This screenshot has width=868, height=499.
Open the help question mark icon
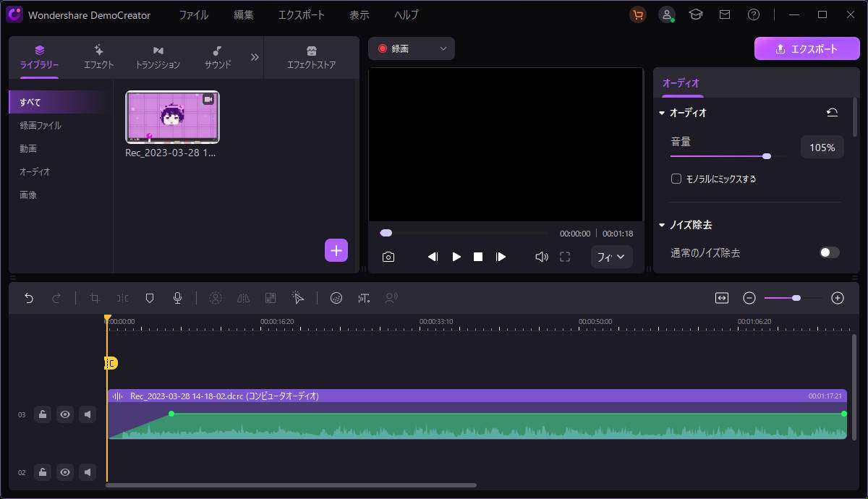point(754,14)
